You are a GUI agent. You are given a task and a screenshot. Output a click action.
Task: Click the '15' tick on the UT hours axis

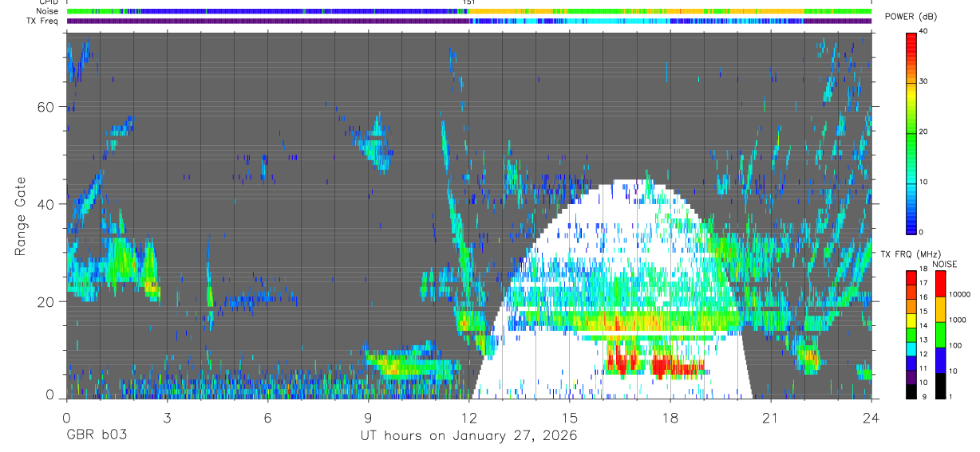coord(570,417)
